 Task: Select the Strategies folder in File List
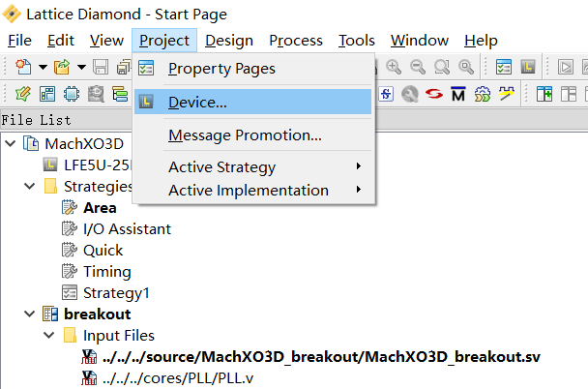(x=98, y=187)
